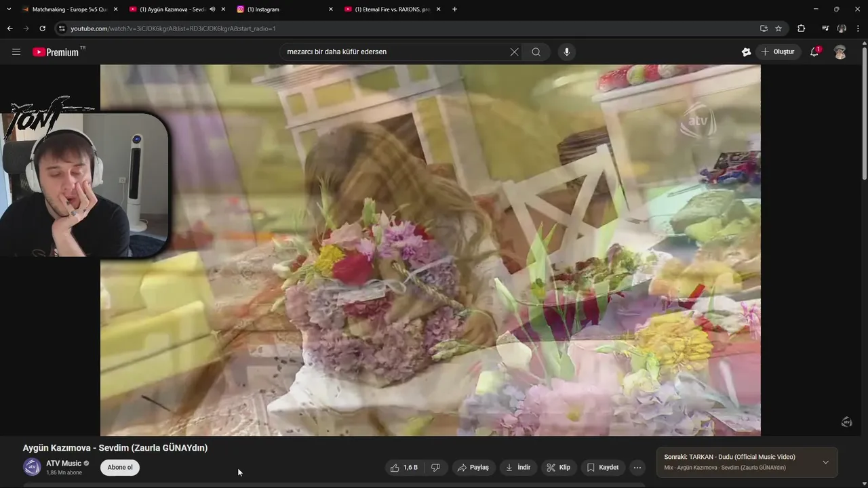Start voice search with microphone
This screenshot has width=868, height=488.
[x=567, y=52]
